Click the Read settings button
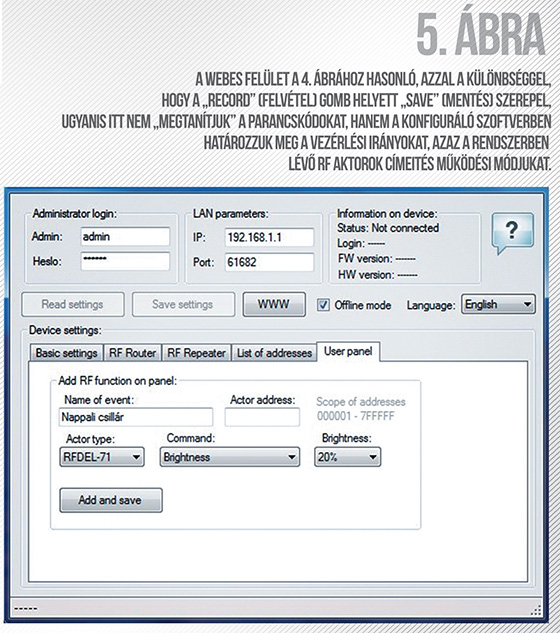Screen dimensions: 560x633 [73, 304]
